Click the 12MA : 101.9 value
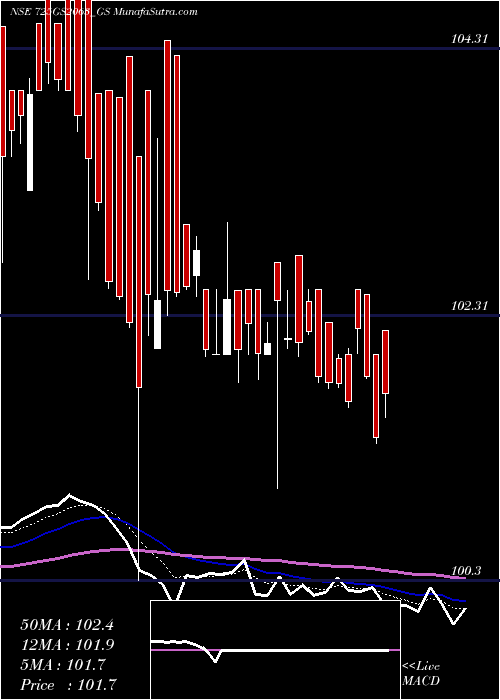 pyautogui.click(x=67, y=645)
